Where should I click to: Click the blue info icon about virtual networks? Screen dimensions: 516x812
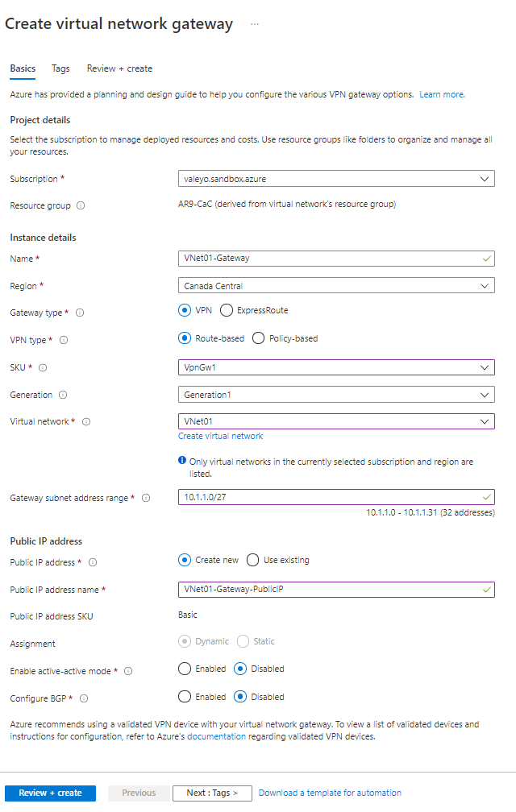pos(182,460)
